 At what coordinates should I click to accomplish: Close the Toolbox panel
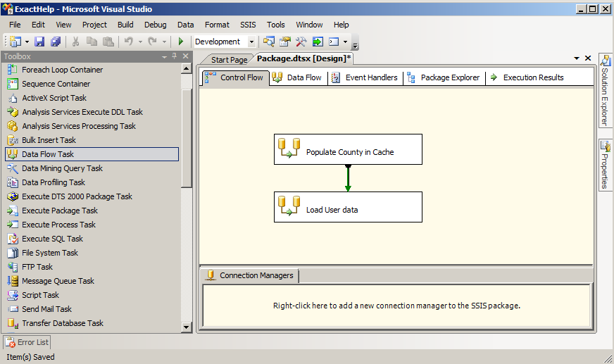[x=186, y=56]
